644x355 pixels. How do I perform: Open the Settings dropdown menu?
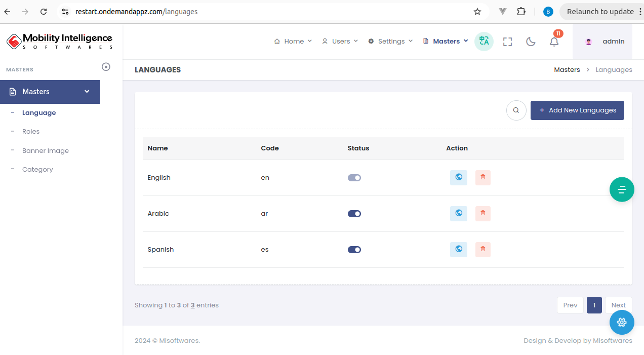390,42
